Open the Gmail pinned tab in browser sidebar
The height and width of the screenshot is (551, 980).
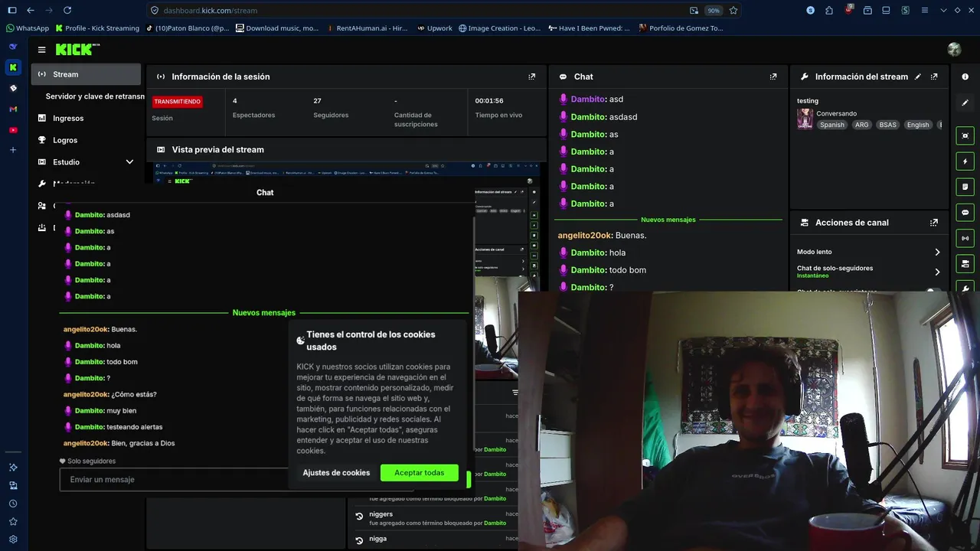pos(13,109)
